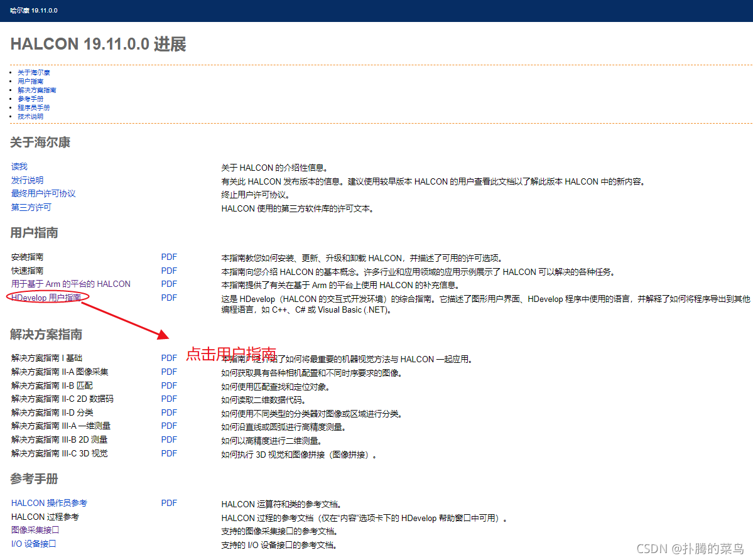Screen dimensions: 753x560
Task: Open the PDF for II-D 分类
Action: pos(169,412)
